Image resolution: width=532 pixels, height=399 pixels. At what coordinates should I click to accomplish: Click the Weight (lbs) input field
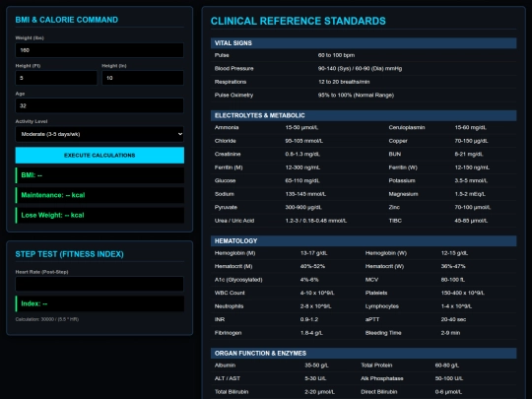[100, 50]
